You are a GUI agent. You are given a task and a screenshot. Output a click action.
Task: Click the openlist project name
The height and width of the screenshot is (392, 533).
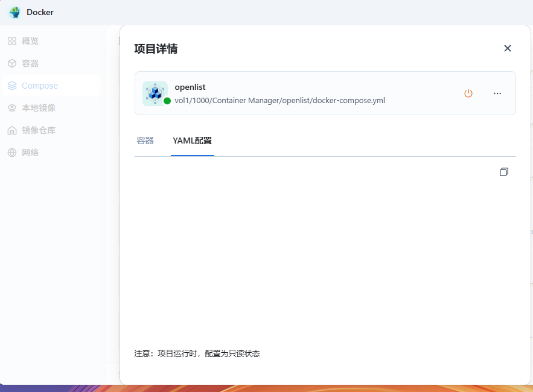pyautogui.click(x=190, y=87)
